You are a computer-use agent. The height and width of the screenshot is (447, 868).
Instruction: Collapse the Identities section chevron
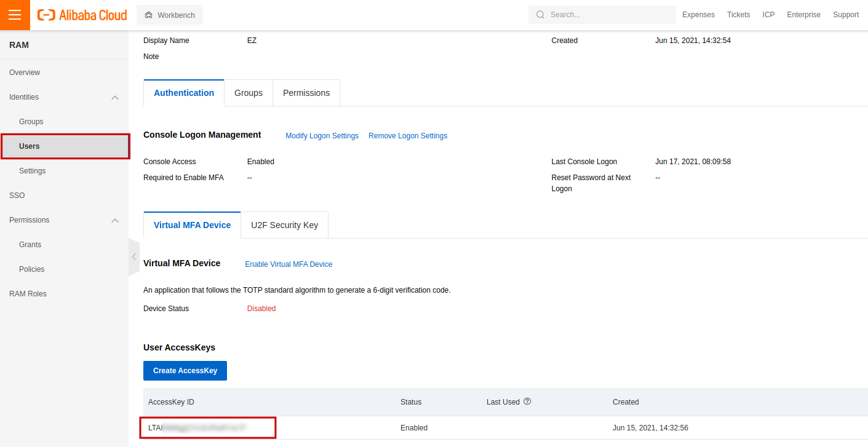115,97
